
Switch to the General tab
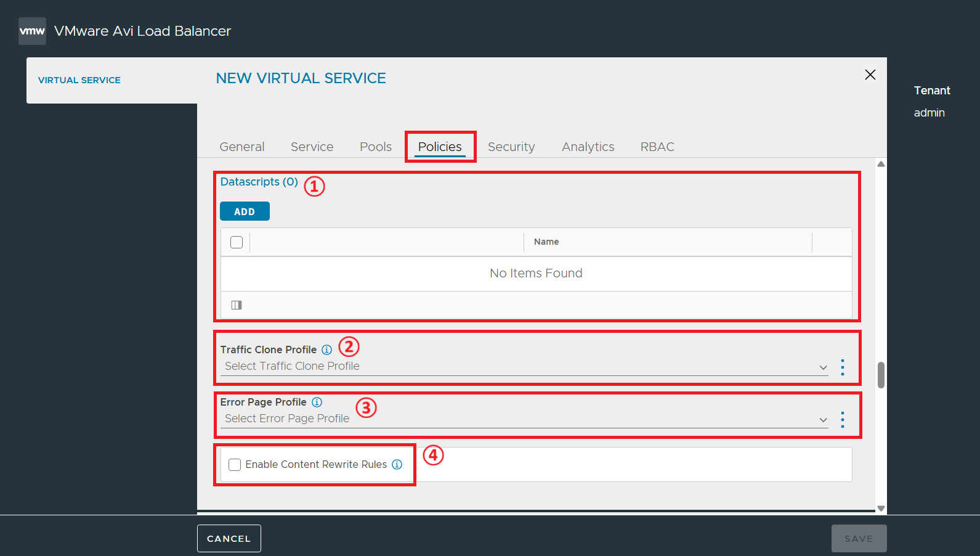[x=242, y=147]
